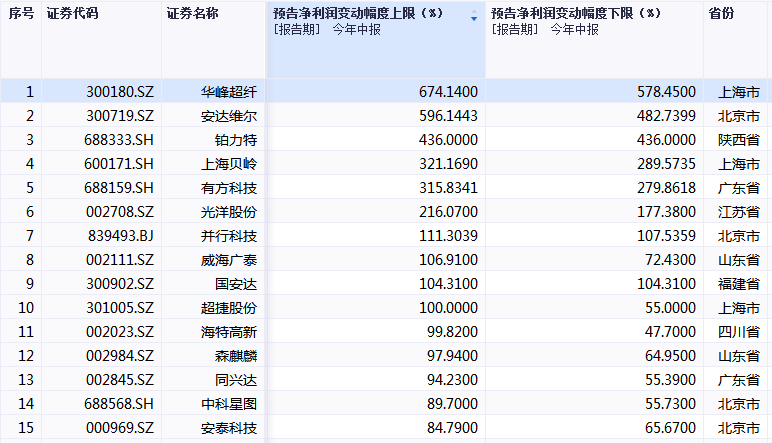772x443 pixels.
Task: Select the 序号 column header
Action: coord(21,13)
